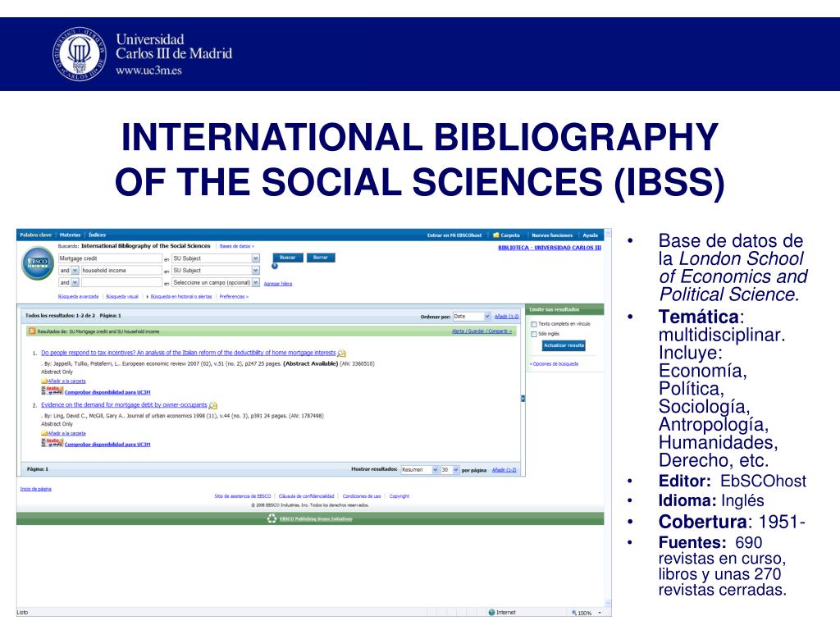Image resolution: width=840 pixels, height=630 pixels.
Task: Click the 'Agregar hilera' link
Action: 278,284
